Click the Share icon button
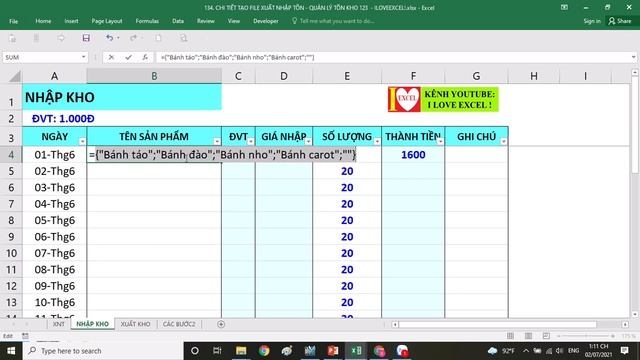 620,21
